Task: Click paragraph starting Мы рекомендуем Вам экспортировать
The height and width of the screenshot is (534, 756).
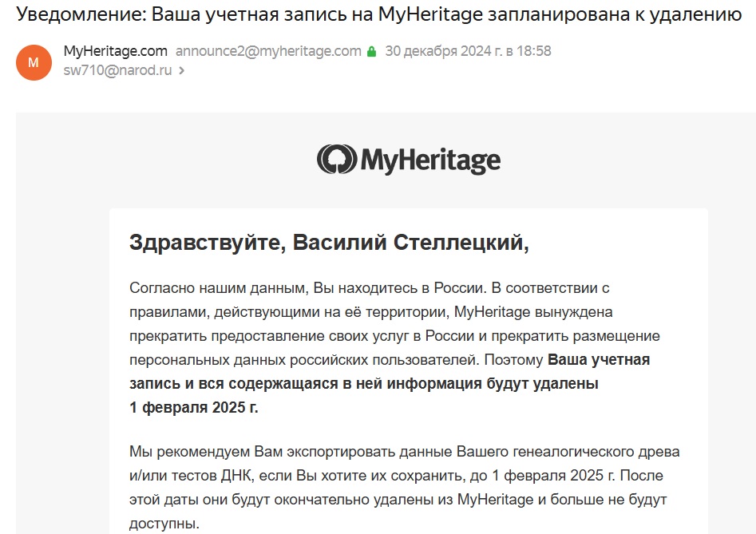Action: coord(405,487)
